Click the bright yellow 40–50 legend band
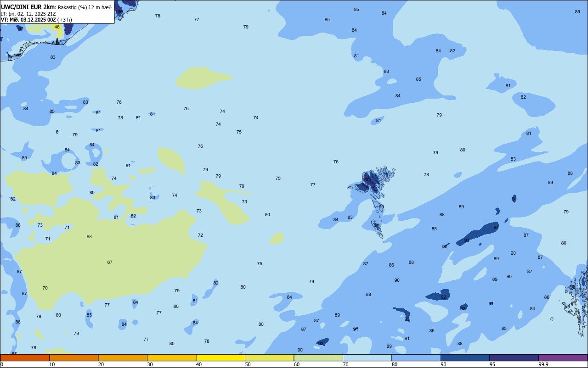This screenshot has width=588, height=368. pos(220,357)
